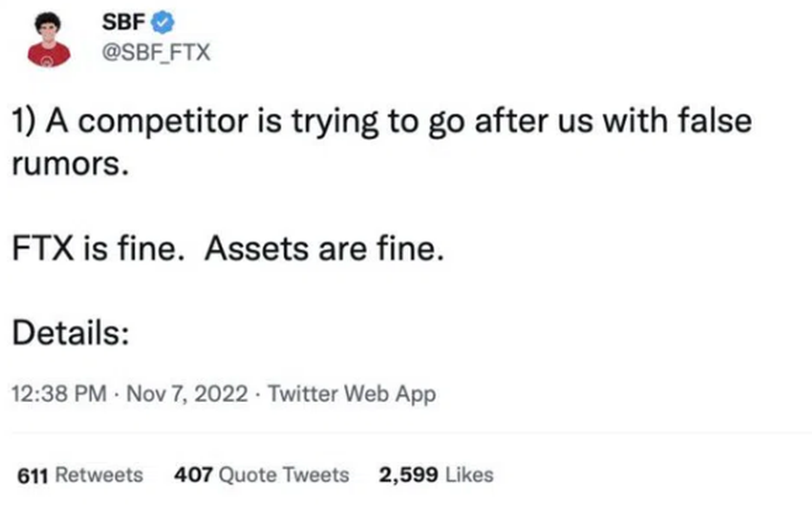812x507 pixels.
Task: Click the '1)' thread number in tweet
Action: click(24, 121)
